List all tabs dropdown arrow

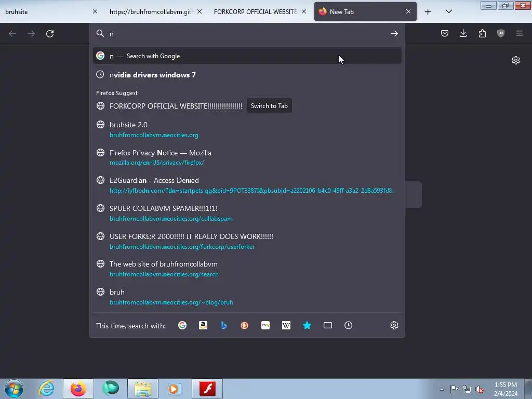coord(448,12)
